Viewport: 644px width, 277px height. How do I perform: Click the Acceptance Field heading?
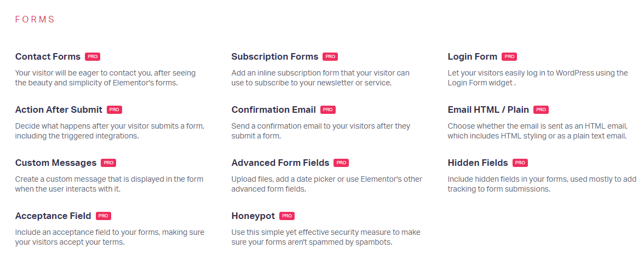point(54,216)
